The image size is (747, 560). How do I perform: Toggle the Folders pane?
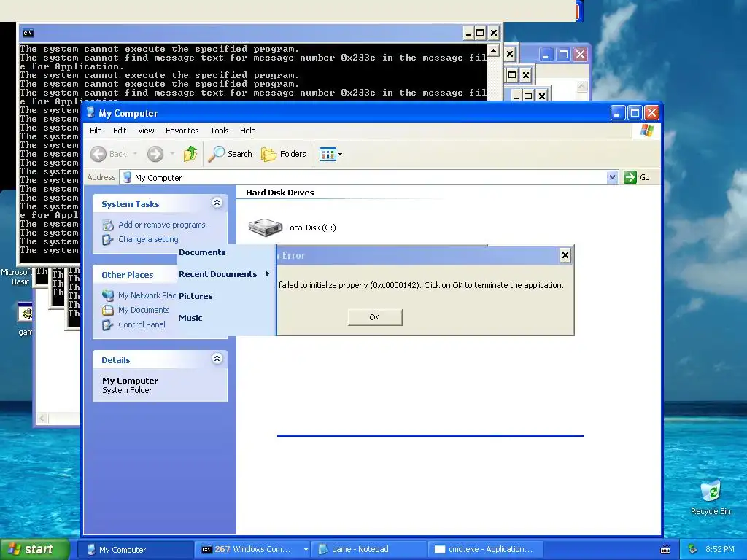pyautogui.click(x=284, y=154)
